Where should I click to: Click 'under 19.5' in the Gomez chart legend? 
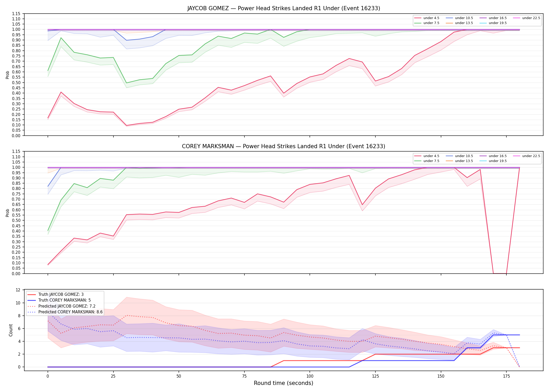point(498,23)
